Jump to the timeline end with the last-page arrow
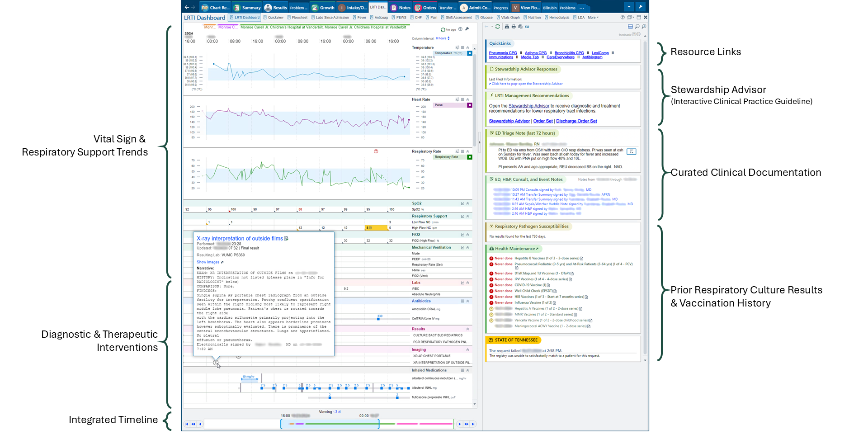The width and height of the screenshot is (868, 434). tap(473, 424)
